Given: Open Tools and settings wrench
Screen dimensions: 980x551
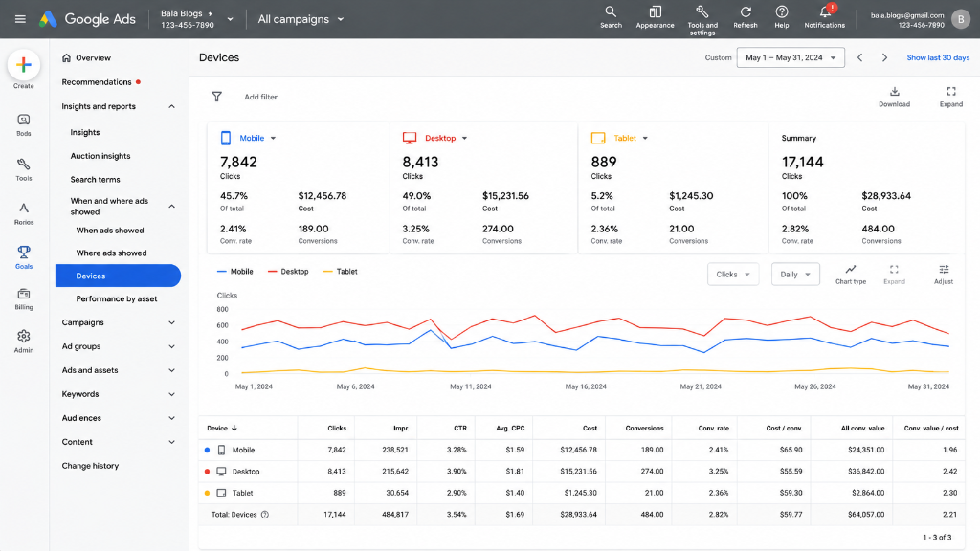Looking at the screenshot, I should tap(702, 20).
